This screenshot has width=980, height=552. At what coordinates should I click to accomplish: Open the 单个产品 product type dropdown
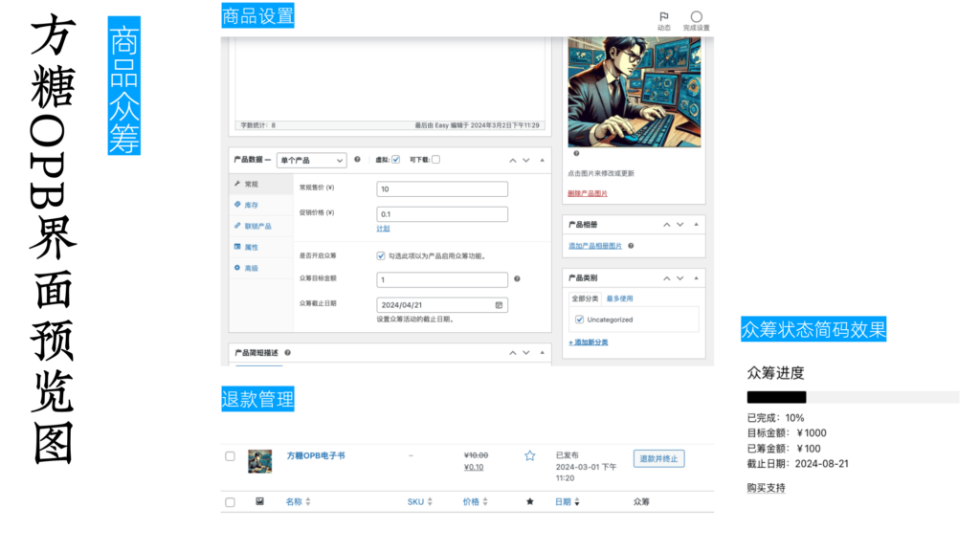tap(312, 161)
